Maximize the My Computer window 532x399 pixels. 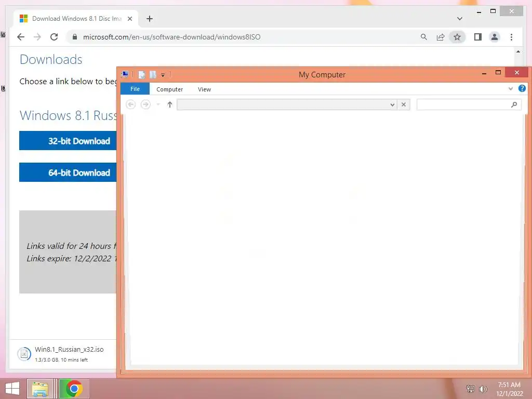(498, 73)
